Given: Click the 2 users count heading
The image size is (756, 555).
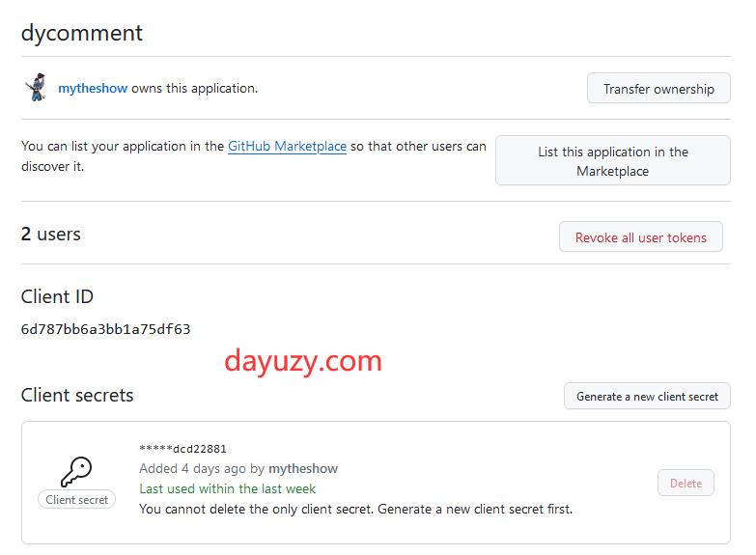Looking at the screenshot, I should [x=51, y=235].
